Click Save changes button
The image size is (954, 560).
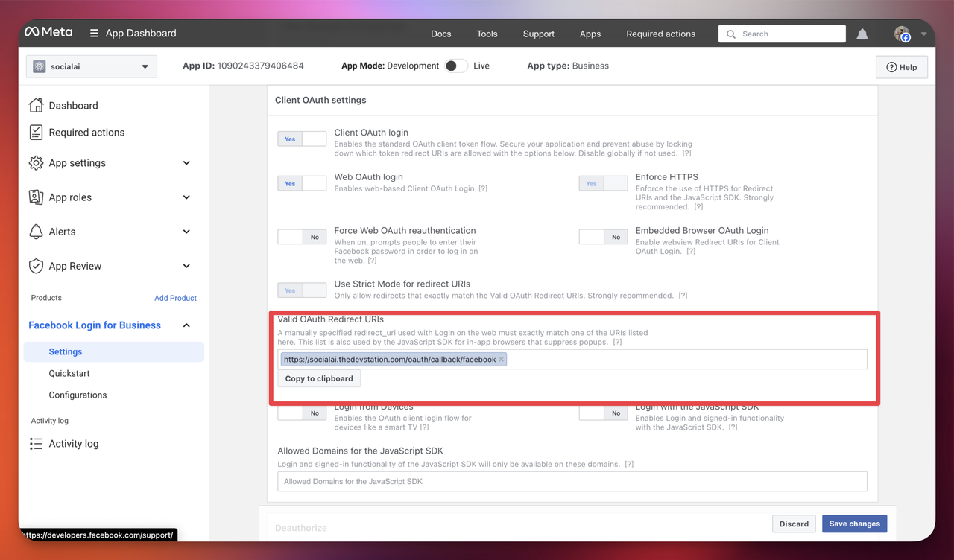[854, 524]
